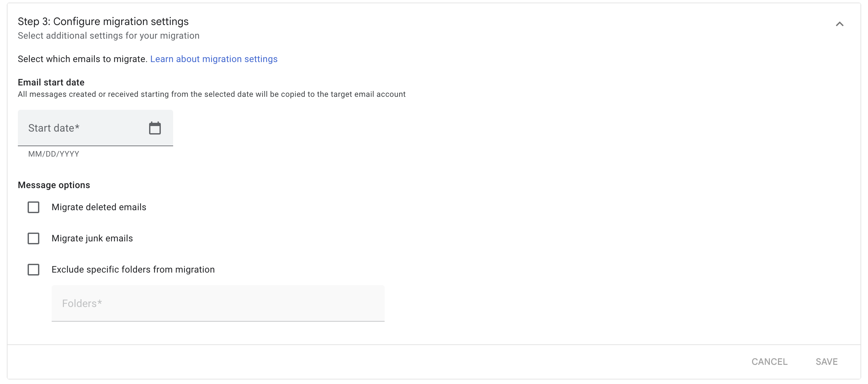The width and height of the screenshot is (868, 384).
Task: Click "Select which emails to migrate" text
Action: click(82, 59)
